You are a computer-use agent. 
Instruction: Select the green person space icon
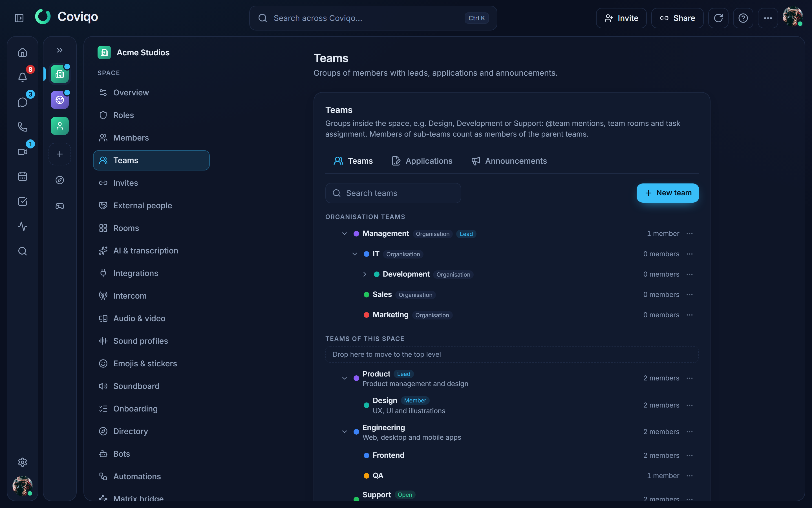point(60,126)
